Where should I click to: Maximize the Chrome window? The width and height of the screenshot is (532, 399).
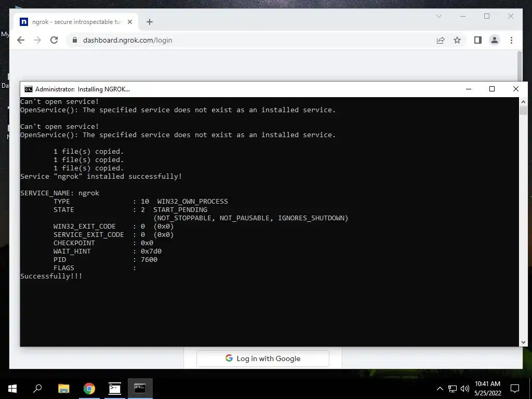click(x=486, y=16)
